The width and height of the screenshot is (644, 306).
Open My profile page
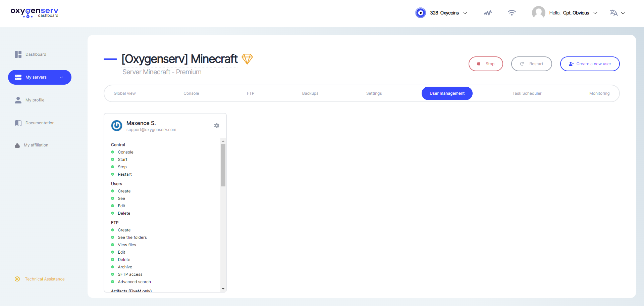[35, 100]
